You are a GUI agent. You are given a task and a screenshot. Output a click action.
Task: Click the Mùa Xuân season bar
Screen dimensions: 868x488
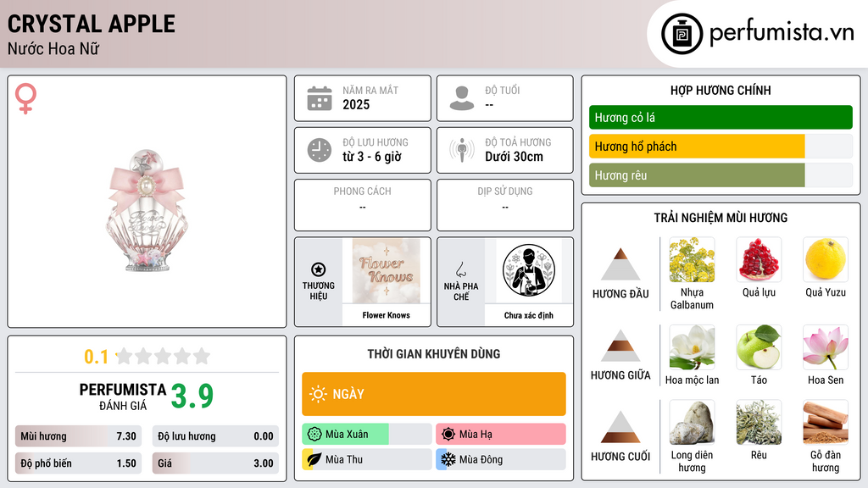click(x=366, y=435)
